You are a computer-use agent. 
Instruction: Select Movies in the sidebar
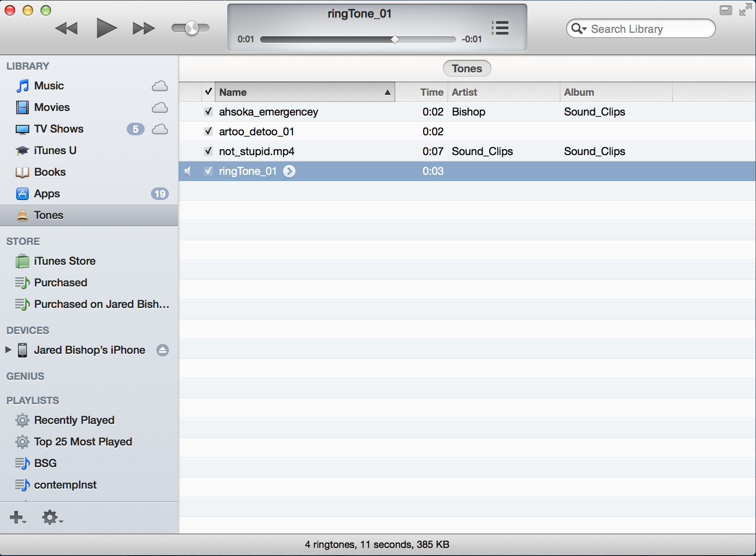(52, 107)
